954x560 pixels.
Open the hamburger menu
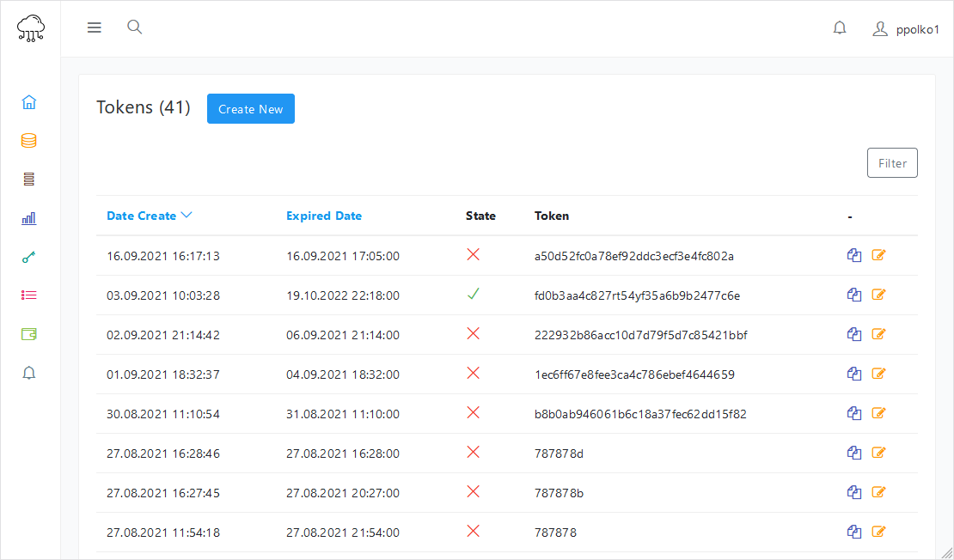tap(95, 27)
